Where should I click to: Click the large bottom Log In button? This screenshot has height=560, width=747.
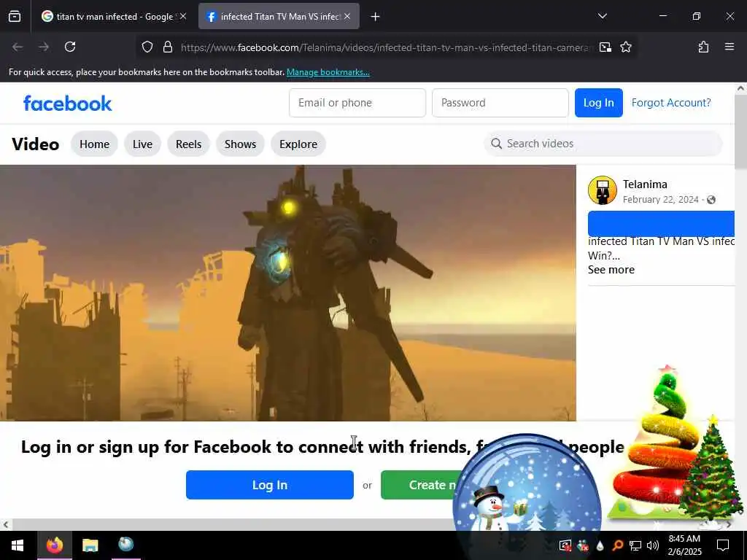(x=270, y=485)
